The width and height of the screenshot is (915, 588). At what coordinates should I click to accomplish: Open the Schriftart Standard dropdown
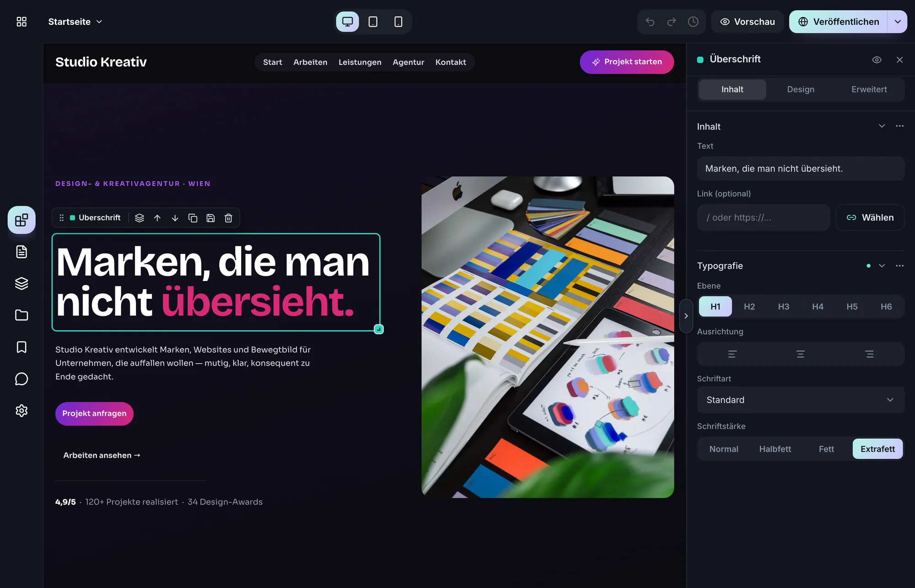pyautogui.click(x=801, y=400)
